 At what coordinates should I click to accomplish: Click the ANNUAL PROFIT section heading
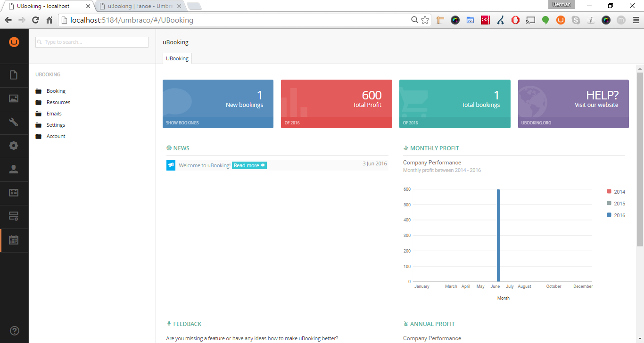[432, 324]
